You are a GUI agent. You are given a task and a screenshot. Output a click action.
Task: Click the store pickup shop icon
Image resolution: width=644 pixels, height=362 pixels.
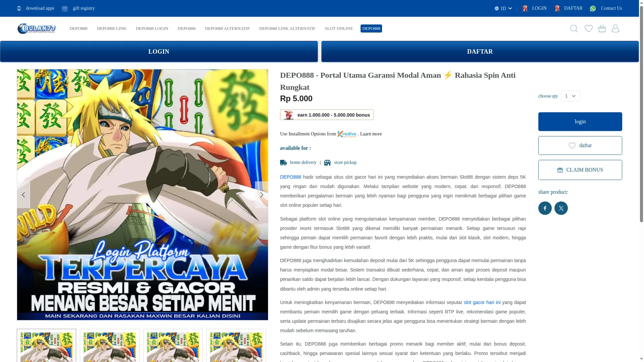click(x=327, y=163)
